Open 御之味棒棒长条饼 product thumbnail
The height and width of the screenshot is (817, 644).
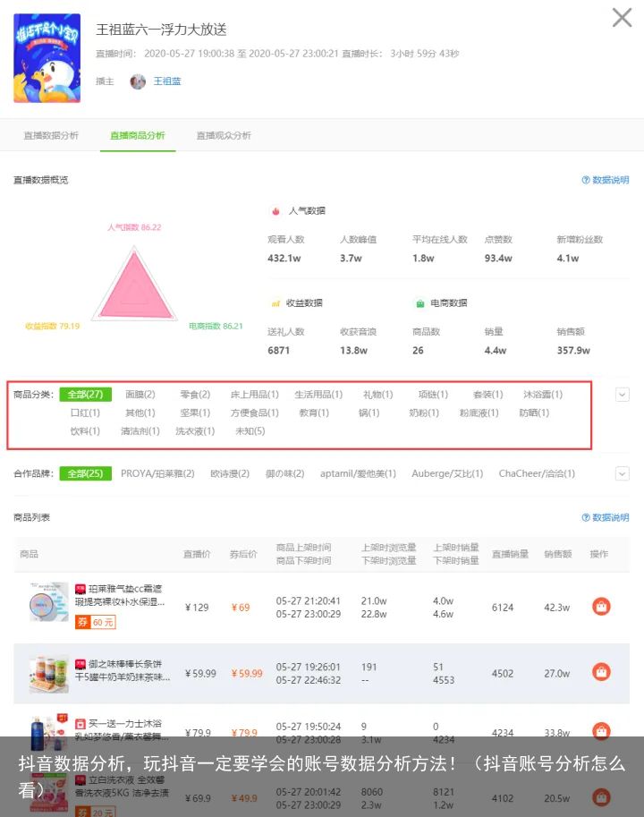coord(49,674)
